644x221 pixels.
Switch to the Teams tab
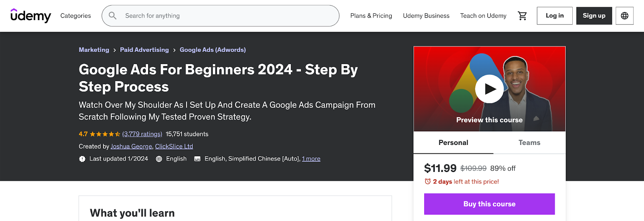529,143
